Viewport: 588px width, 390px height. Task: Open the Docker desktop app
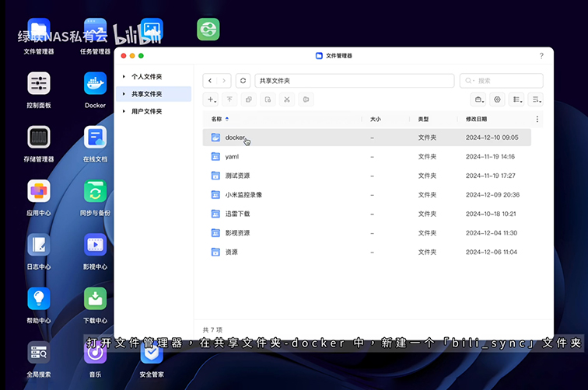[95, 83]
